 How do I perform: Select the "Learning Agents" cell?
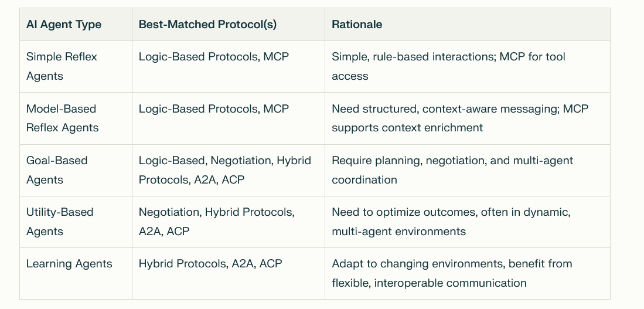click(69, 264)
